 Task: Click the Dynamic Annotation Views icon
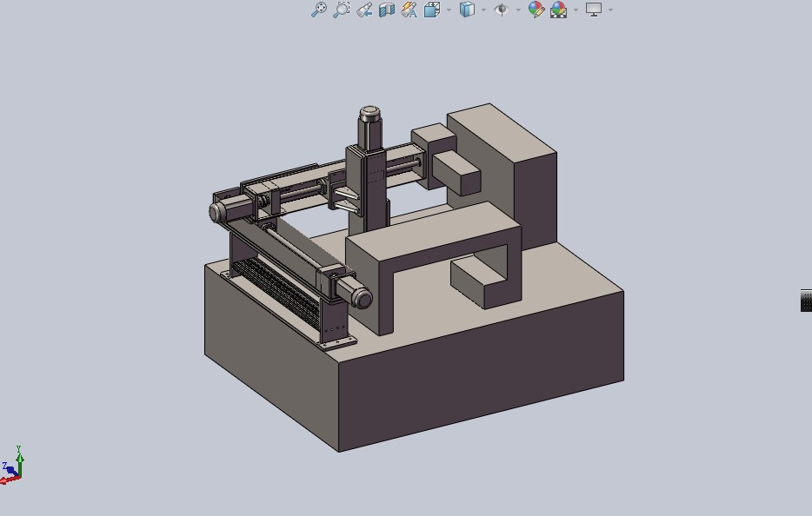tap(409, 10)
